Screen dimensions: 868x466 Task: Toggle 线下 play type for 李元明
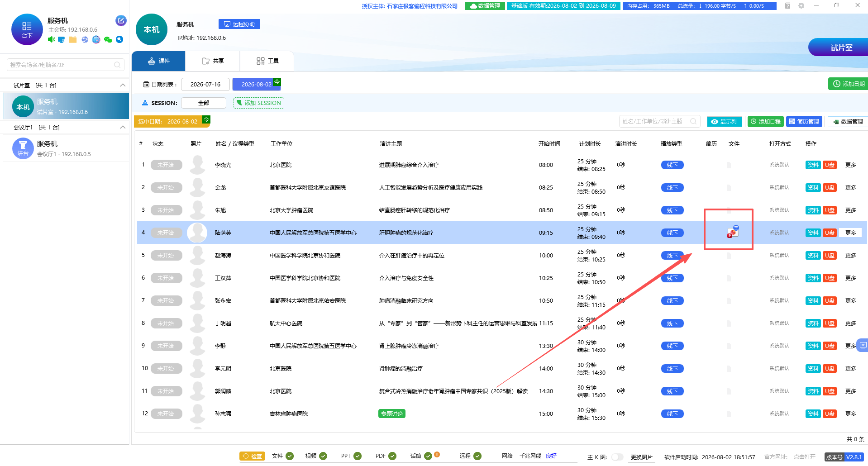click(672, 369)
